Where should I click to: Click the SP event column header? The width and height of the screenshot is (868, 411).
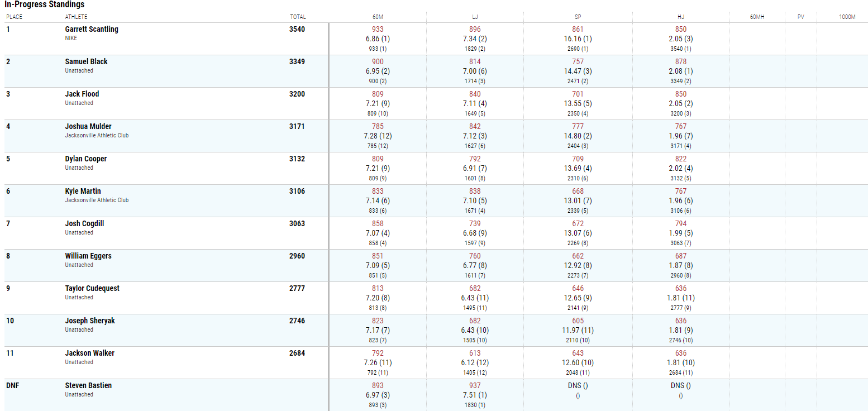578,17
